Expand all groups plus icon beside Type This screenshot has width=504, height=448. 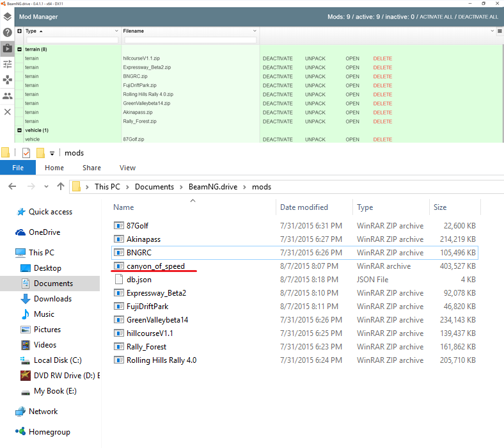[20, 31]
